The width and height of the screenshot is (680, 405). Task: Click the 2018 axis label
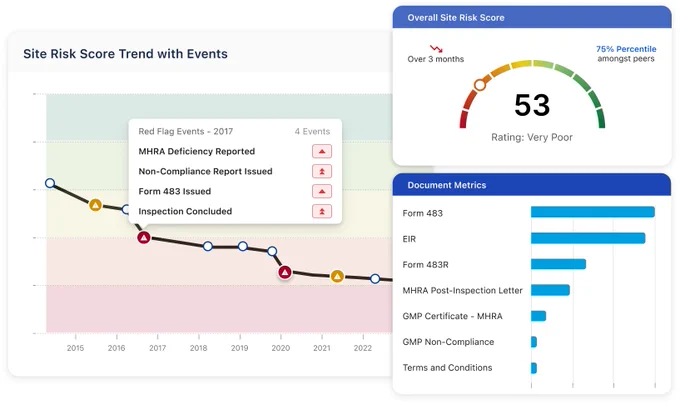click(x=199, y=348)
